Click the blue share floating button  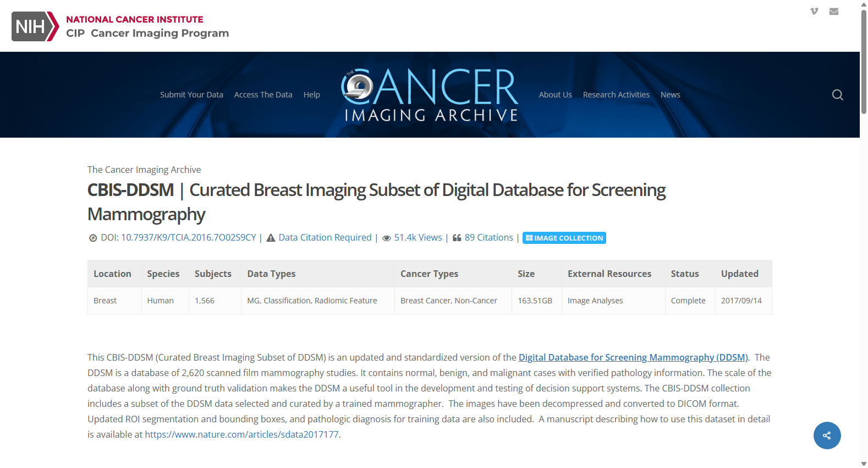click(x=827, y=436)
